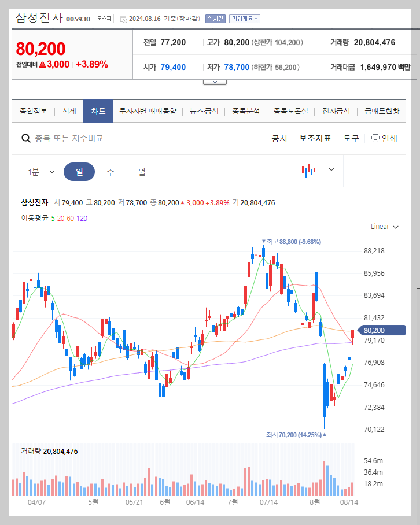The image size is (420, 525).
Task: Click the 5-day moving average label
Action: tap(53, 219)
